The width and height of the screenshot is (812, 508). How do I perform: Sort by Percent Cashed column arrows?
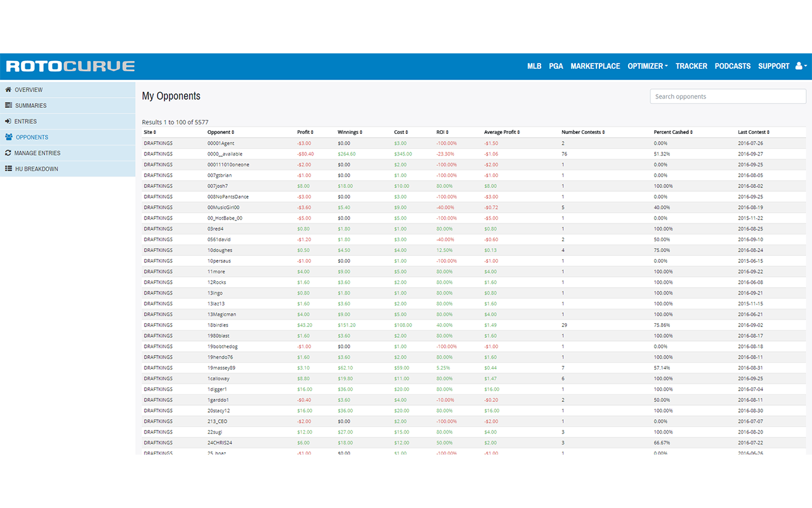pos(691,132)
